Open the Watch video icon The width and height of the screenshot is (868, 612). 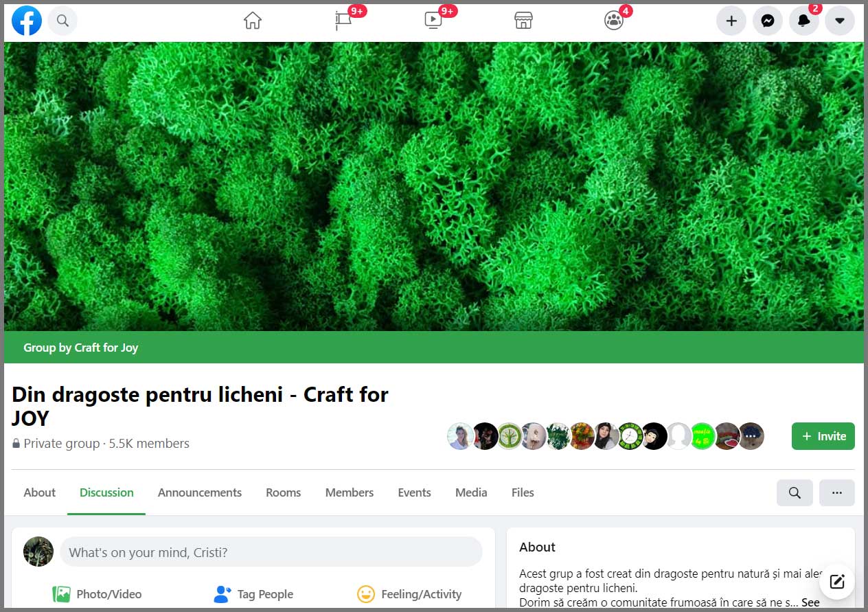click(x=433, y=21)
